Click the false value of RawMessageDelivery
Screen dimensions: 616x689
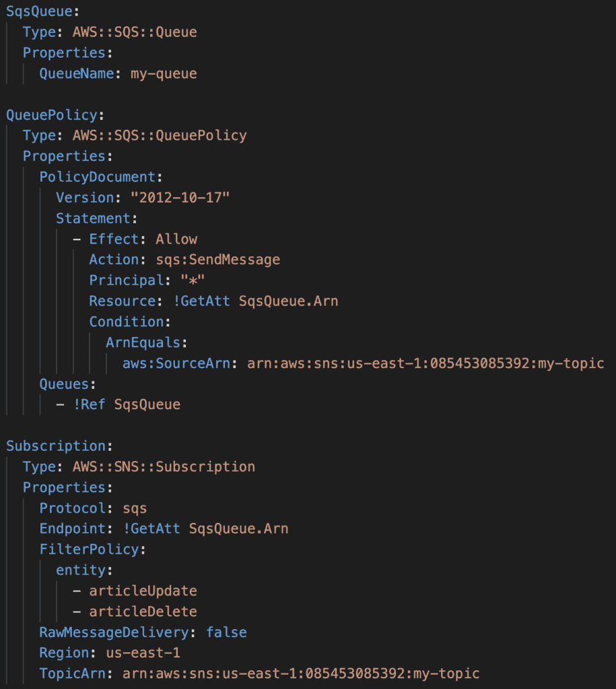point(226,632)
